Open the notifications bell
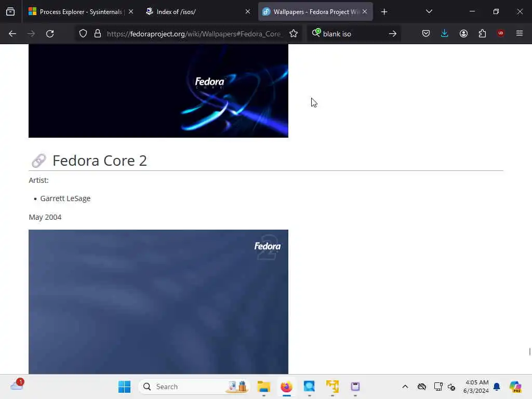Viewport: 532px width, 399px height. [497, 387]
